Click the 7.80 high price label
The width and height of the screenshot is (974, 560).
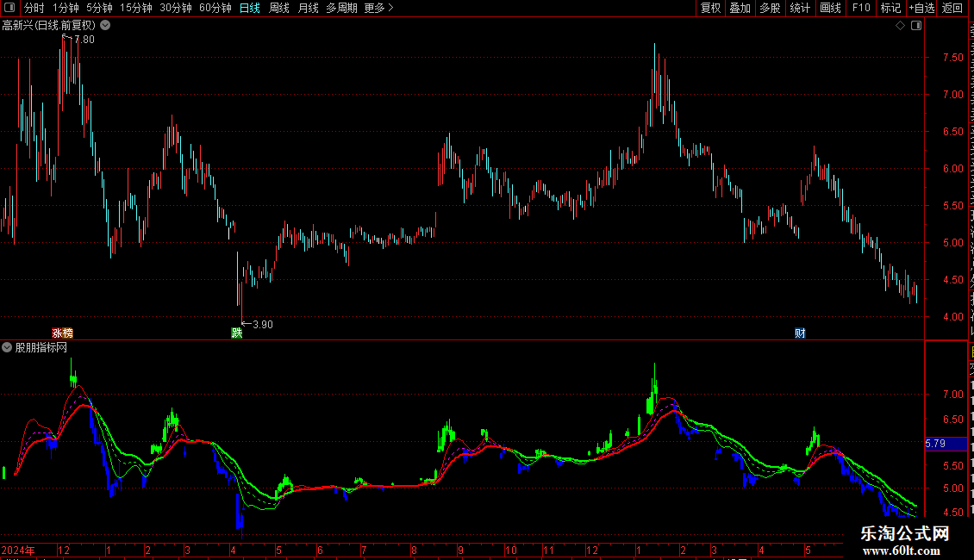click(x=84, y=40)
